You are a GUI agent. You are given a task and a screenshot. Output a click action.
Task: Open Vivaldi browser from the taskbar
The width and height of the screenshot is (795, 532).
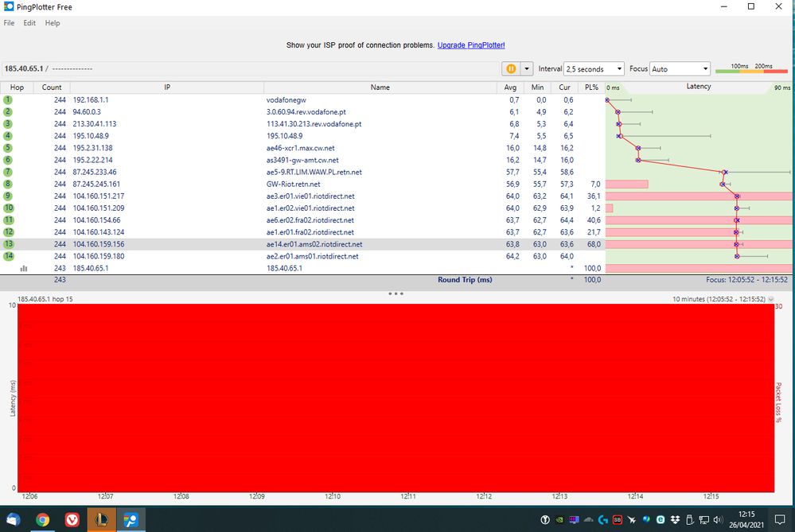tap(72, 520)
